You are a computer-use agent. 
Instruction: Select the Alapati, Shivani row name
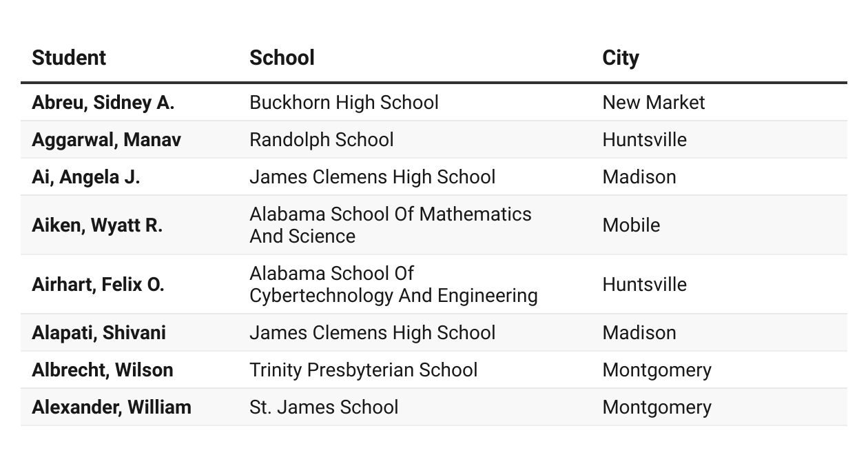pos(99,333)
